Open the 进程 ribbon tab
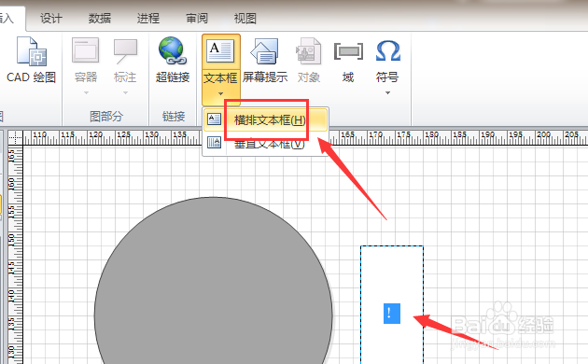Viewport: 588px width, 364px height. 148,18
